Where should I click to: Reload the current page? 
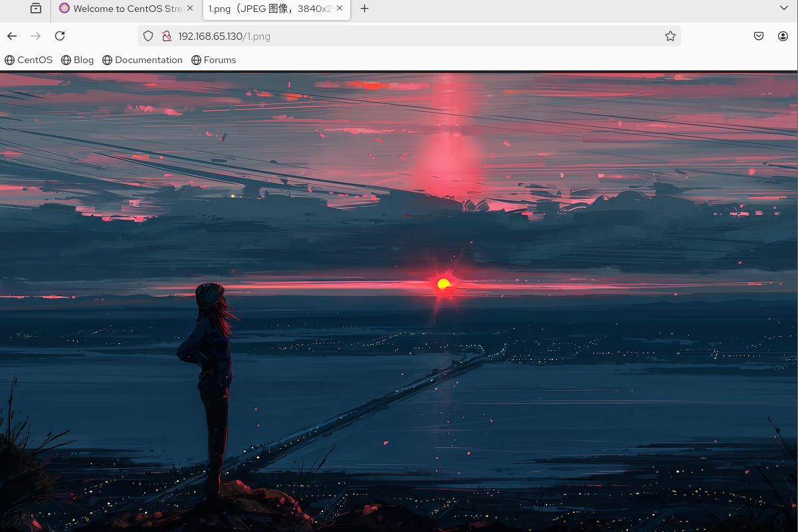(x=60, y=36)
